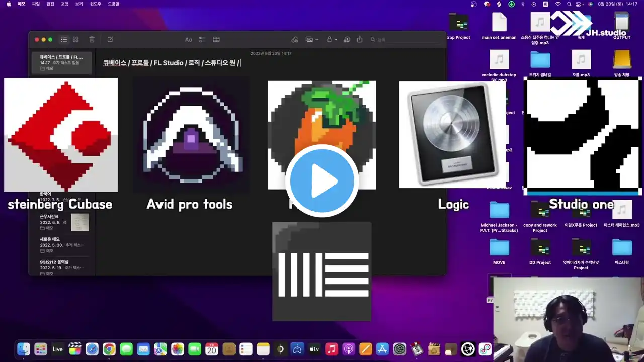644x362 pixels.
Task: Open Reminders from the Dock
Action: pos(246,349)
